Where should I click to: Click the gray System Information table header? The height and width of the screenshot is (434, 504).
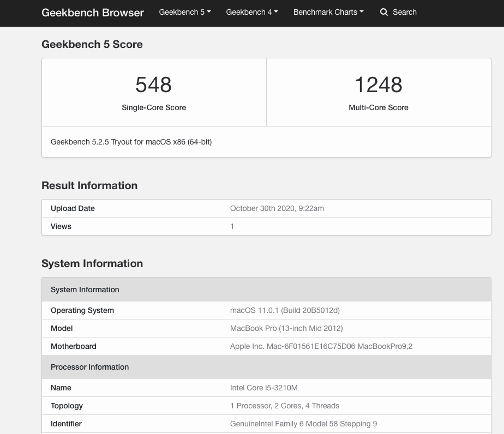pyautogui.click(x=266, y=290)
